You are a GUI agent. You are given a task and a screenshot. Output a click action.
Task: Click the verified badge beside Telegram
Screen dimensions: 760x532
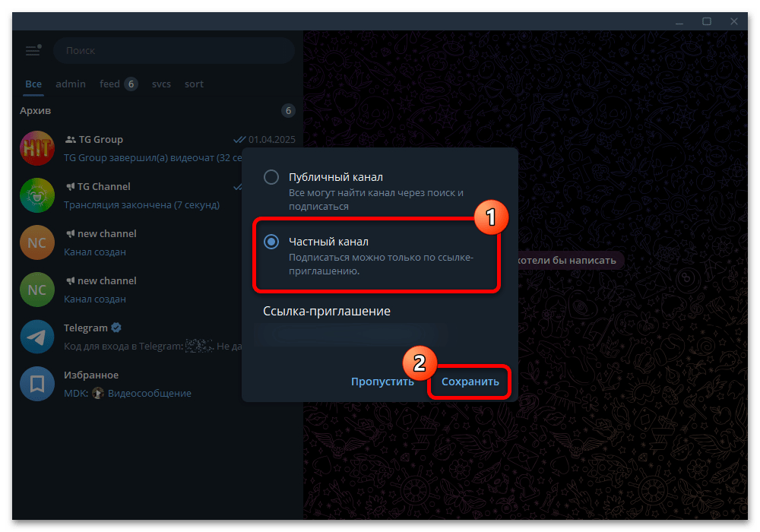(x=116, y=328)
